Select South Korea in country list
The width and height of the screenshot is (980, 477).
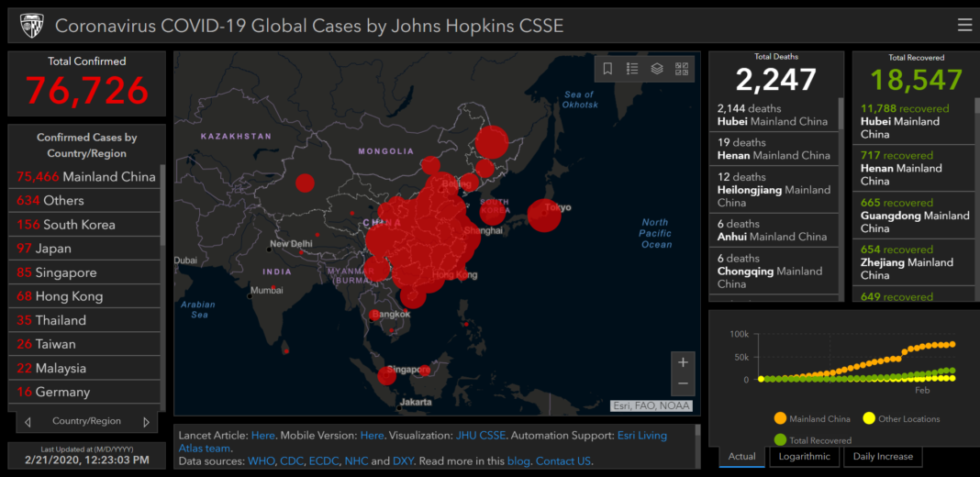85,225
